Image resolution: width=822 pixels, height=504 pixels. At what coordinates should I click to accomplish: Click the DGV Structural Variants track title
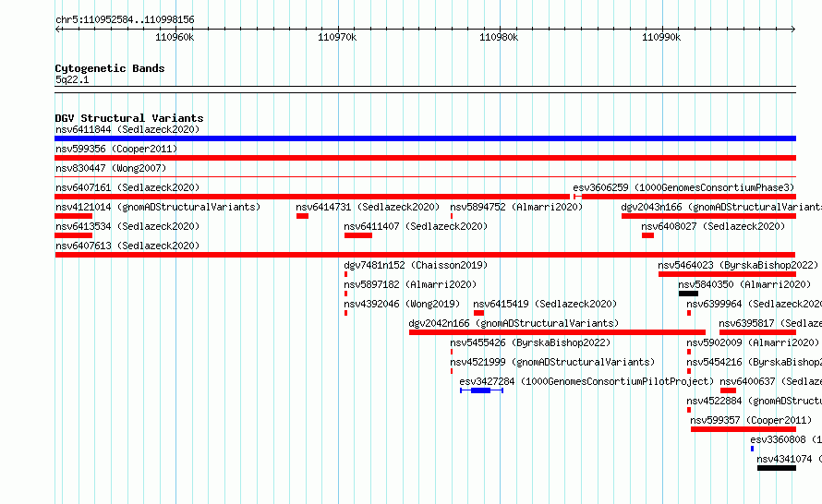[x=129, y=118]
